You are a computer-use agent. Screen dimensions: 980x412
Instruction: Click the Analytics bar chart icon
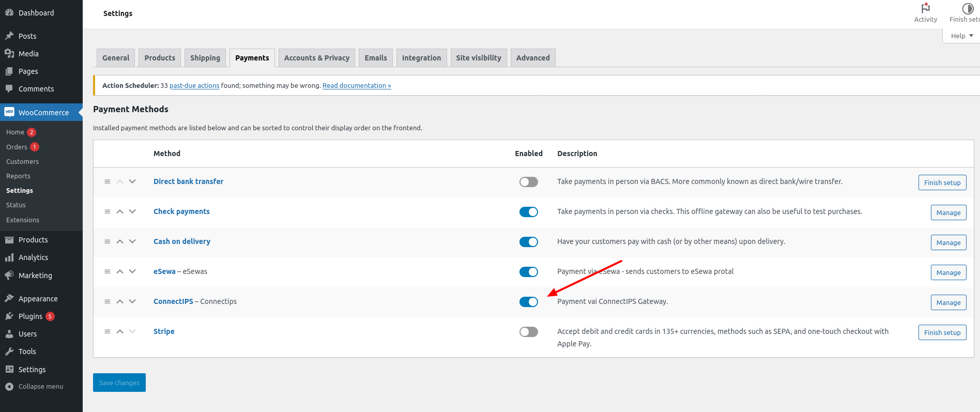[9, 257]
